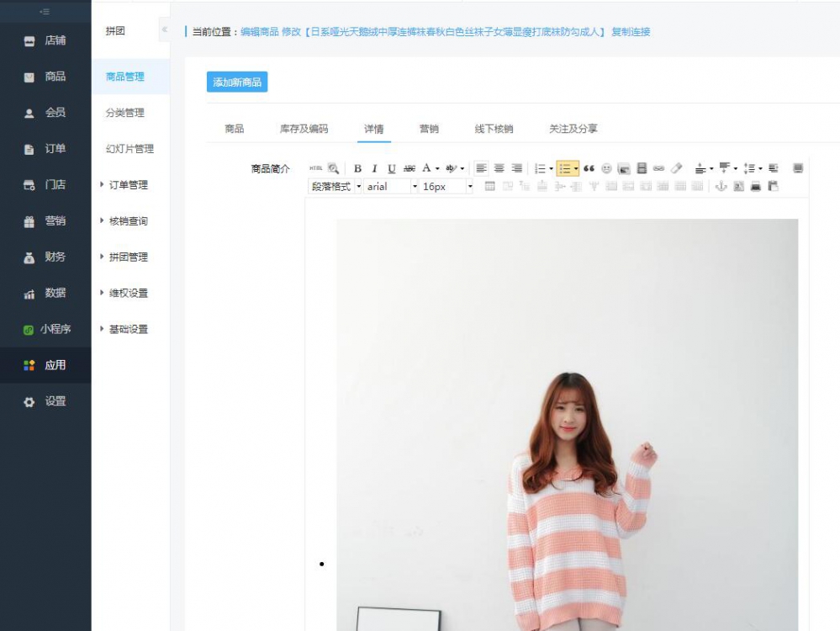
Task: Toggle editor fullscreen mode
Action: (x=798, y=168)
